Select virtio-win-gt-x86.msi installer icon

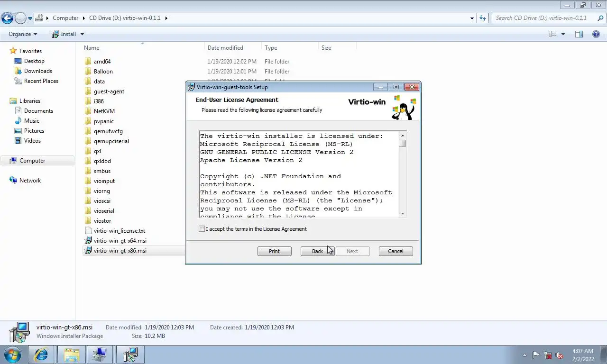[x=88, y=251]
